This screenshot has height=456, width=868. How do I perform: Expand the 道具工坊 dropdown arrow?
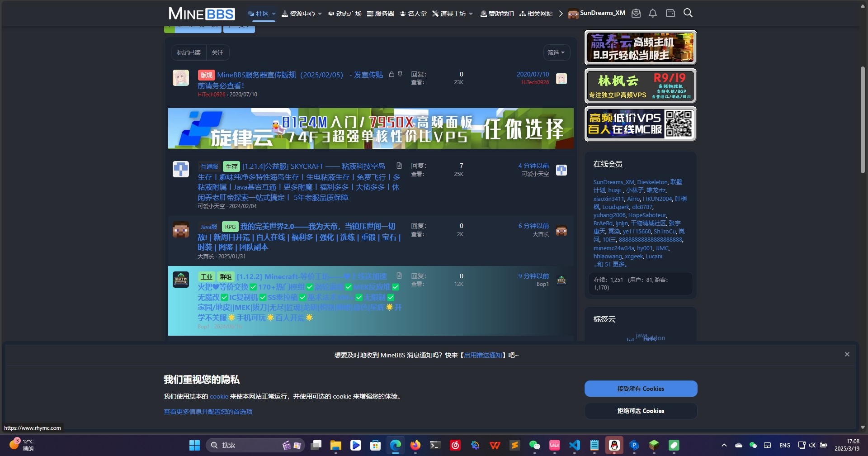pos(471,14)
